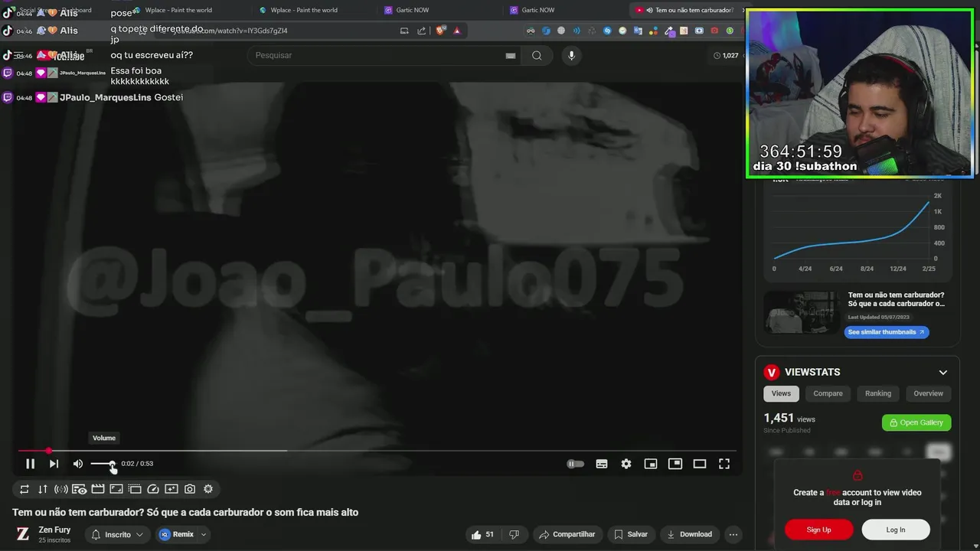This screenshot has height=551, width=980.
Task: Open the on-screen keyboard icon in search
Action: [511, 55]
